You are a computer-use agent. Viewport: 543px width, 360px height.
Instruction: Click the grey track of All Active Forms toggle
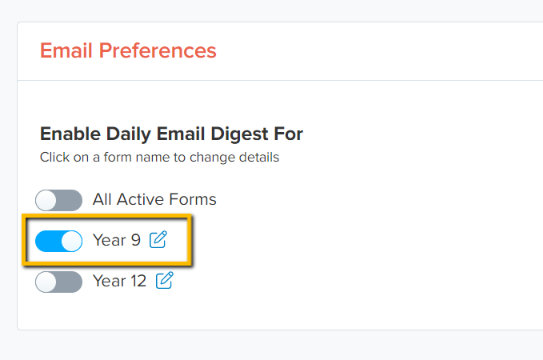pyautogui.click(x=69, y=200)
